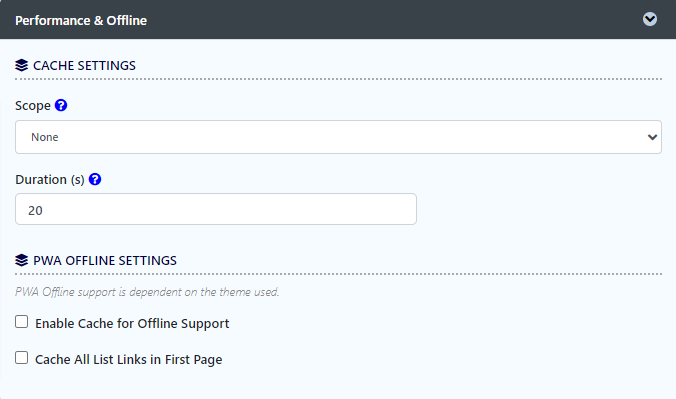Tick Cache All List Links in First Page

click(x=22, y=358)
